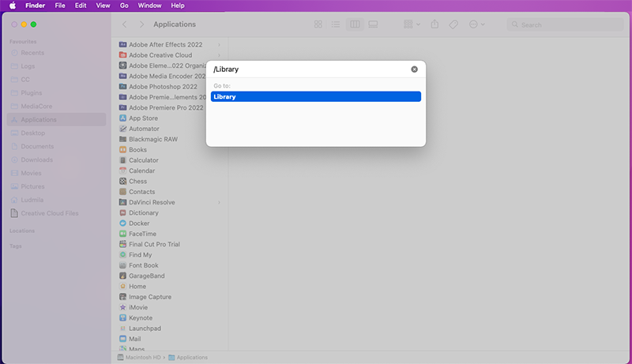
Task: Click the Adobe Photoshop 2022 icon
Action: (123, 87)
